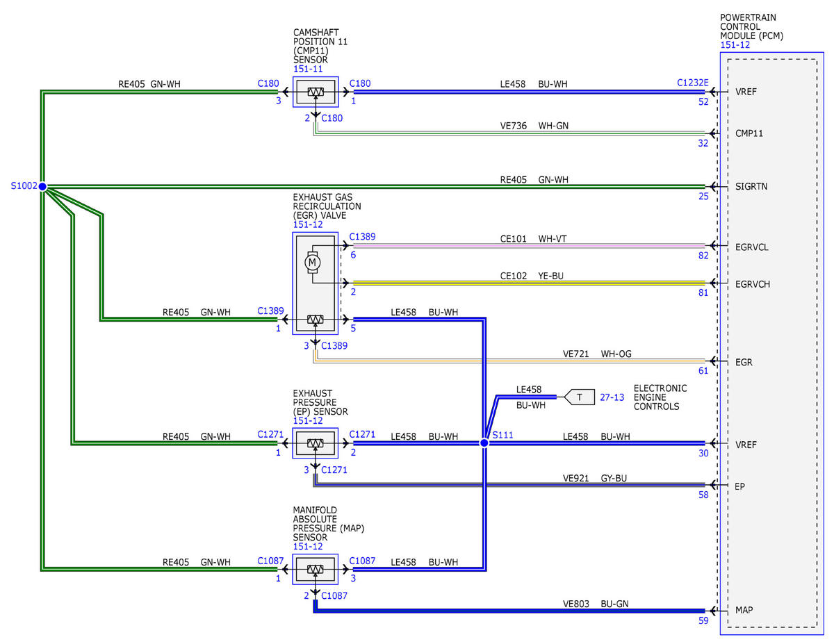
Task: Select the Exhaust Pressure sensor symbol
Action: tap(316, 443)
